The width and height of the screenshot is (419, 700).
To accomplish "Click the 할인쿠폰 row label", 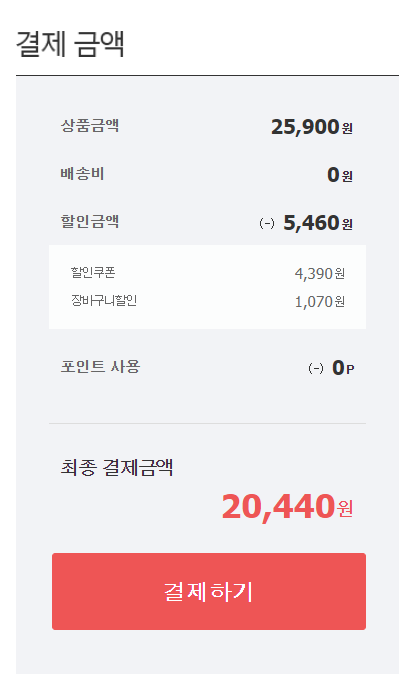I will [x=93, y=272].
